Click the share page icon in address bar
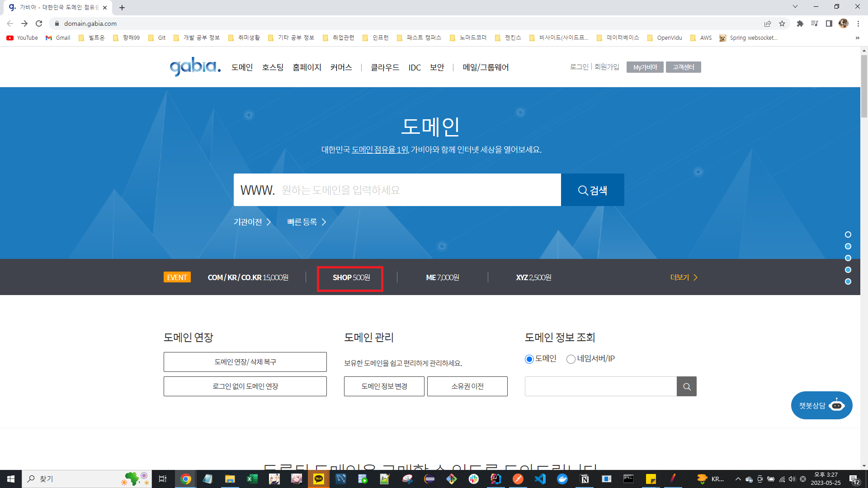Image resolution: width=868 pixels, height=488 pixels. pyautogui.click(x=768, y=23)
